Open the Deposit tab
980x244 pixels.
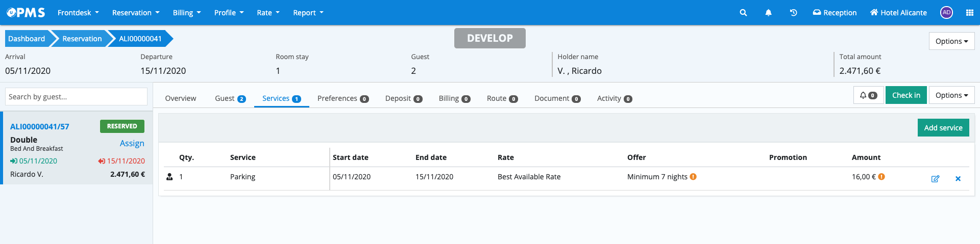pyautogui.click(x=403, y=98)
